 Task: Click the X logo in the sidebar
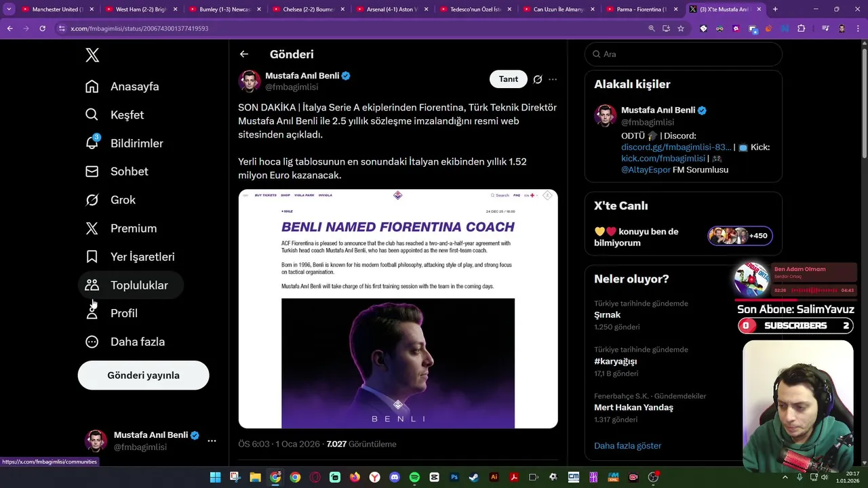[x=92, y=55]
